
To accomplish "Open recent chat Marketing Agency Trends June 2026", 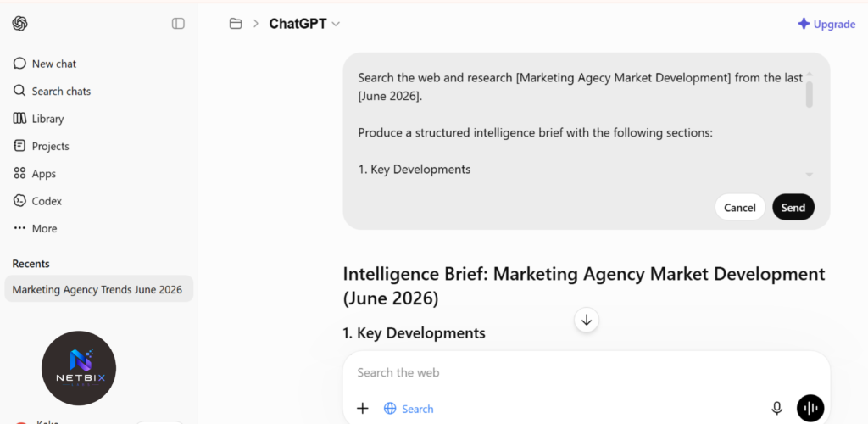I will [x=98, y=289].
